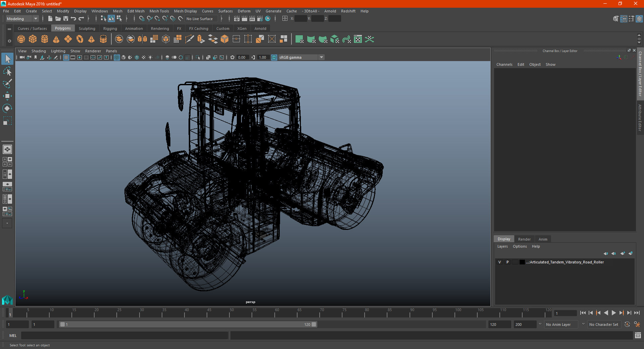644x349 pixels.
Task: Open the shelf options gear menu
Action: tap(9, 41)
